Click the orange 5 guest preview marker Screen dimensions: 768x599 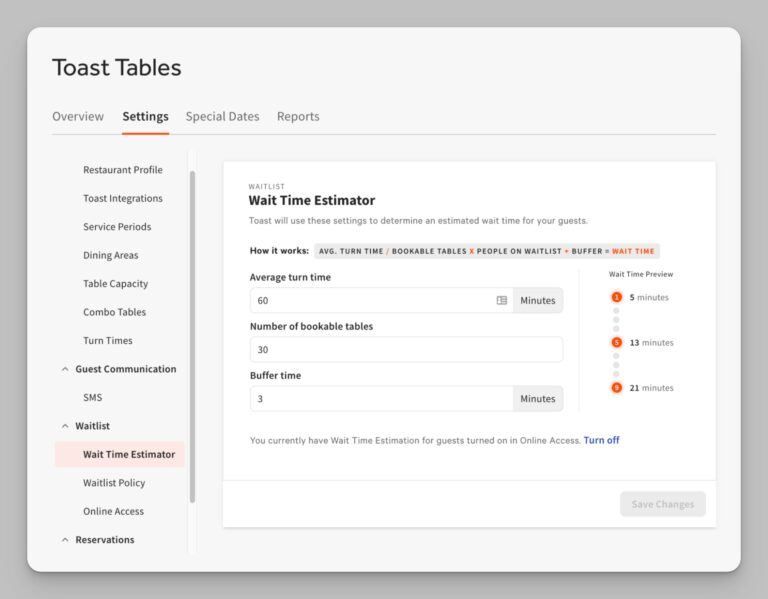616,342
